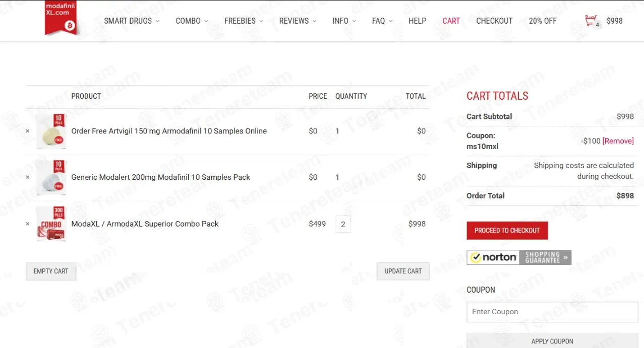Open Modalert 10 pills product thumbnail

[x=51, y=177]
